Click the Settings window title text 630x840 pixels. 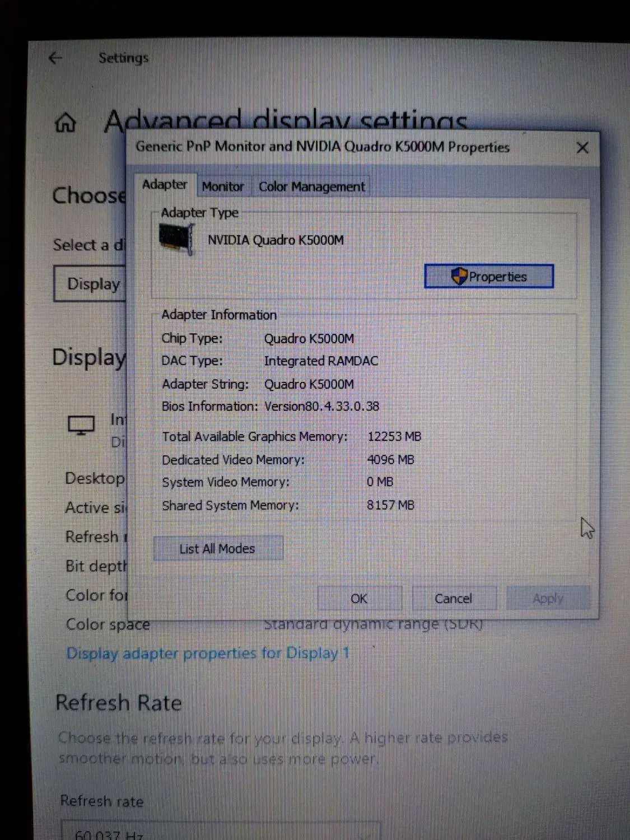[x=124, y=58]
